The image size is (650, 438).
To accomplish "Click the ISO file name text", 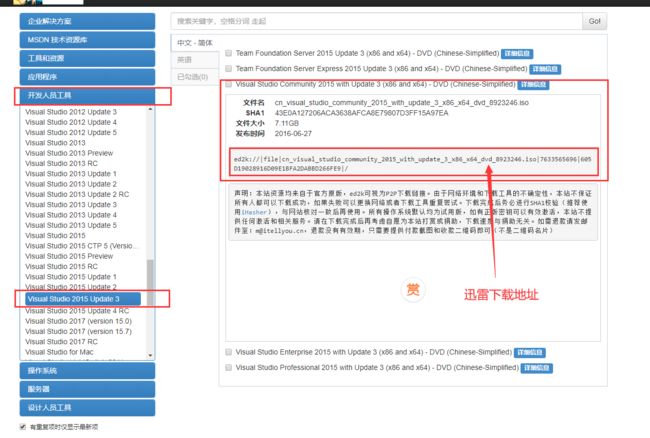I will (x=402, y=102).
